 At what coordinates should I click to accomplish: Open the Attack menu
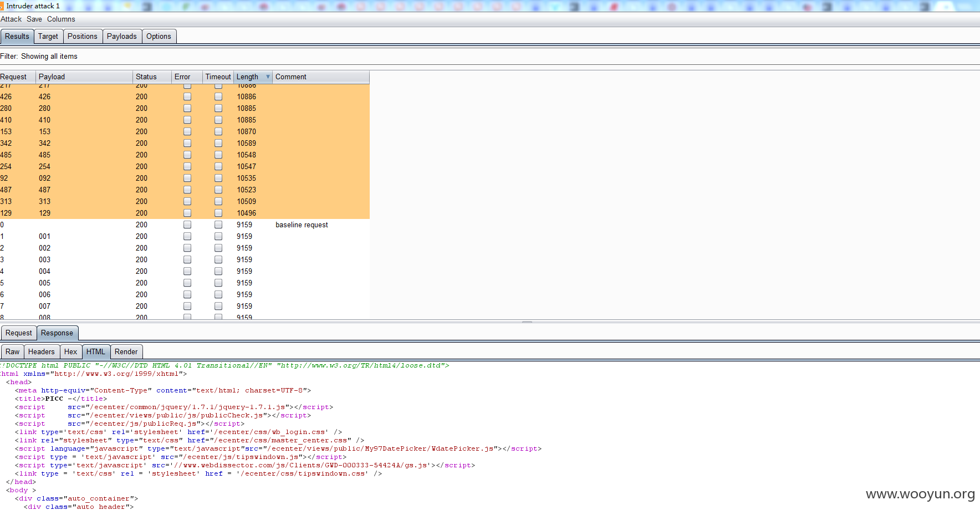tap(11, 19)
